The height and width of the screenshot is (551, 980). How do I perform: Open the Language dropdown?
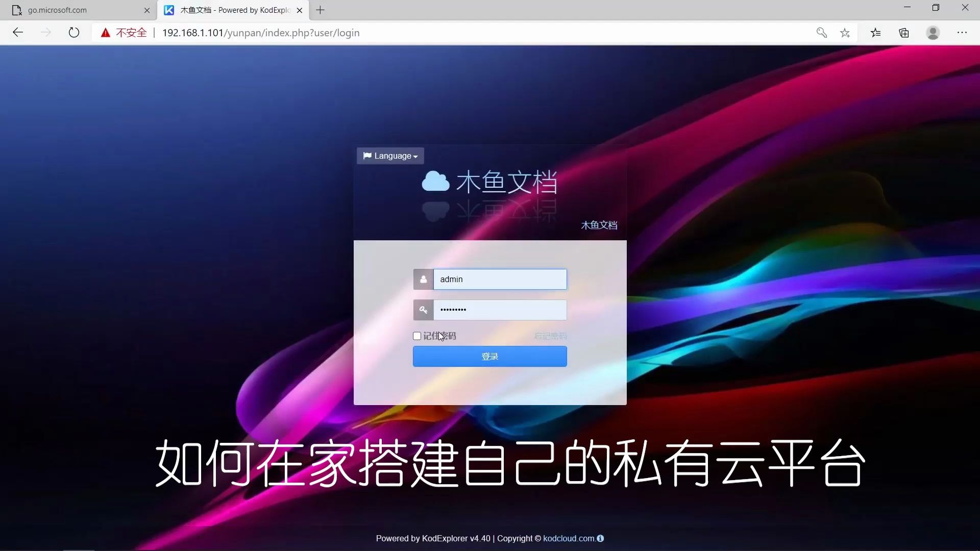pos(390,156)
